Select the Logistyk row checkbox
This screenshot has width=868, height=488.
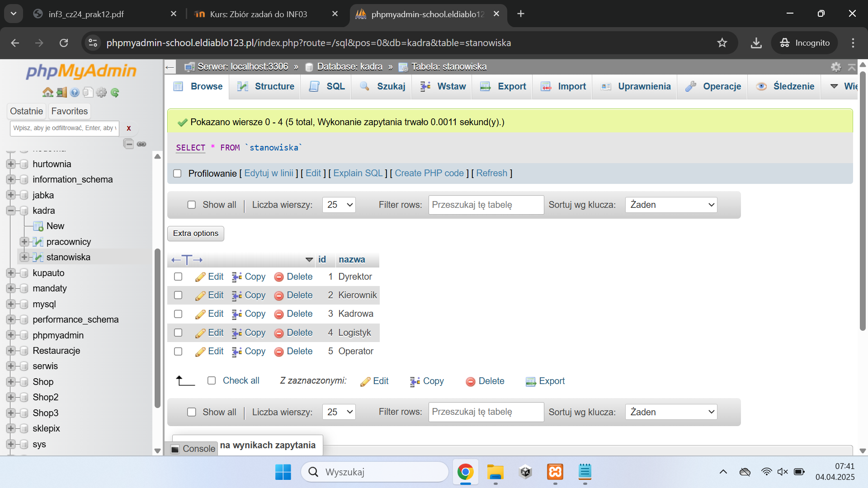click(x=178, y=333)
